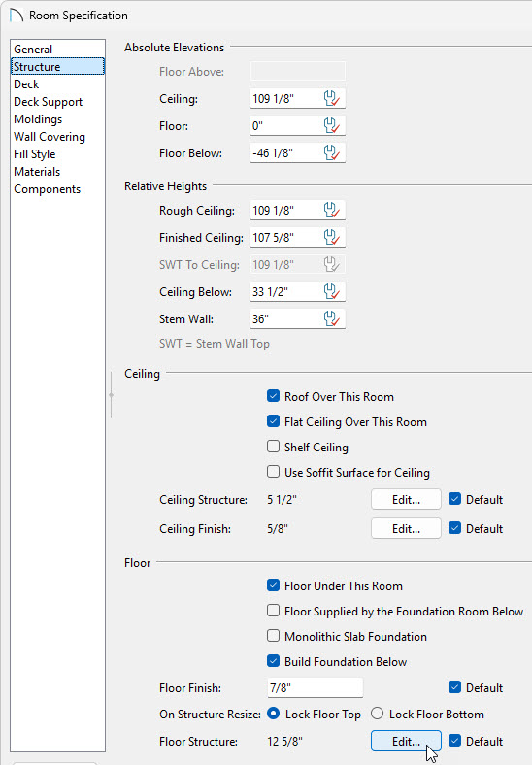Viewport: 532px width, 765px height.
Task: Click the Floor Finish thickness field
Action: [x=316, y=688]
